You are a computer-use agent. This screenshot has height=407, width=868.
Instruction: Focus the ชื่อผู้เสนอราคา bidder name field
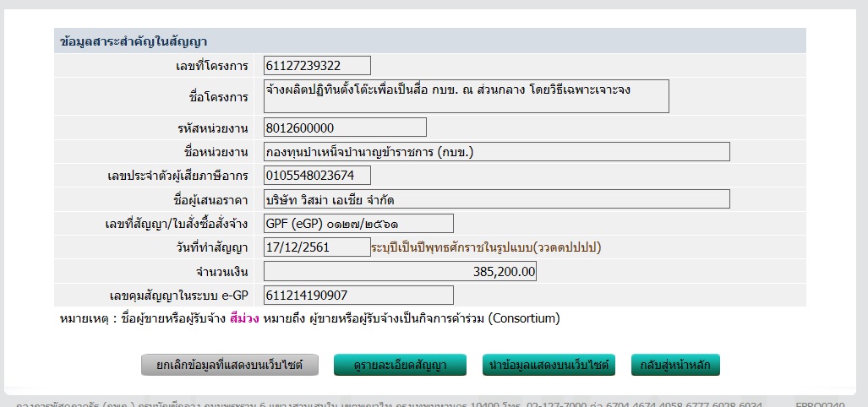(x=496, y=199)
